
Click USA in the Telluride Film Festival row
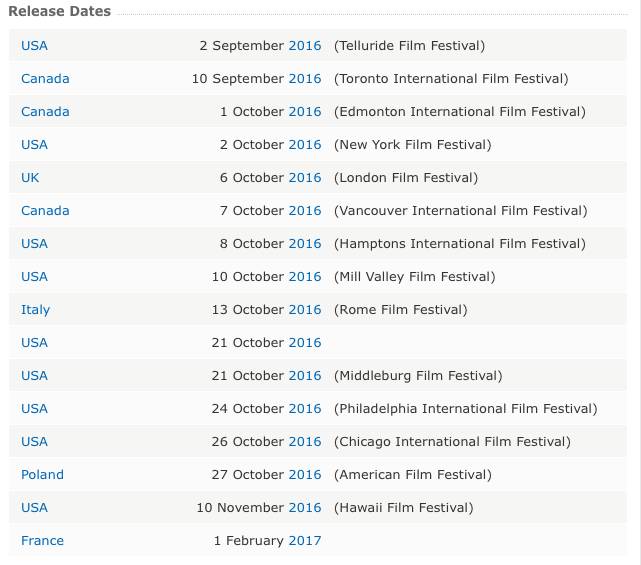(x=34, y=46)
